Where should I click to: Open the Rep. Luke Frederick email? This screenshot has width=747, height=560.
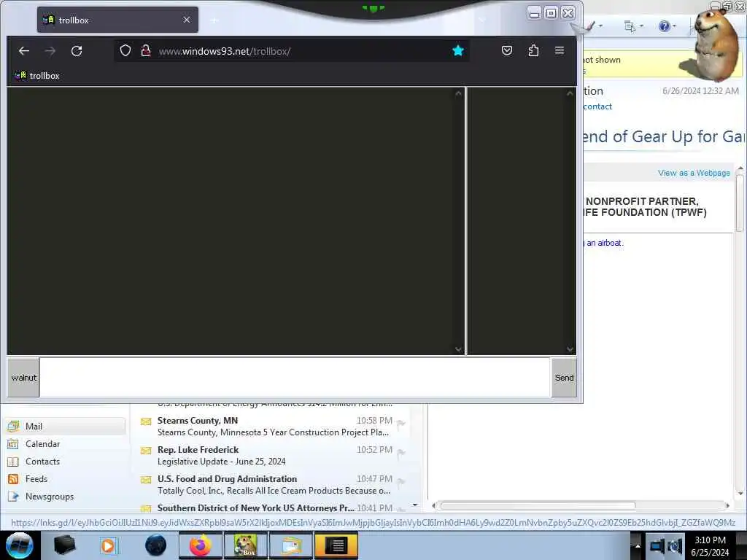point(271,456)
